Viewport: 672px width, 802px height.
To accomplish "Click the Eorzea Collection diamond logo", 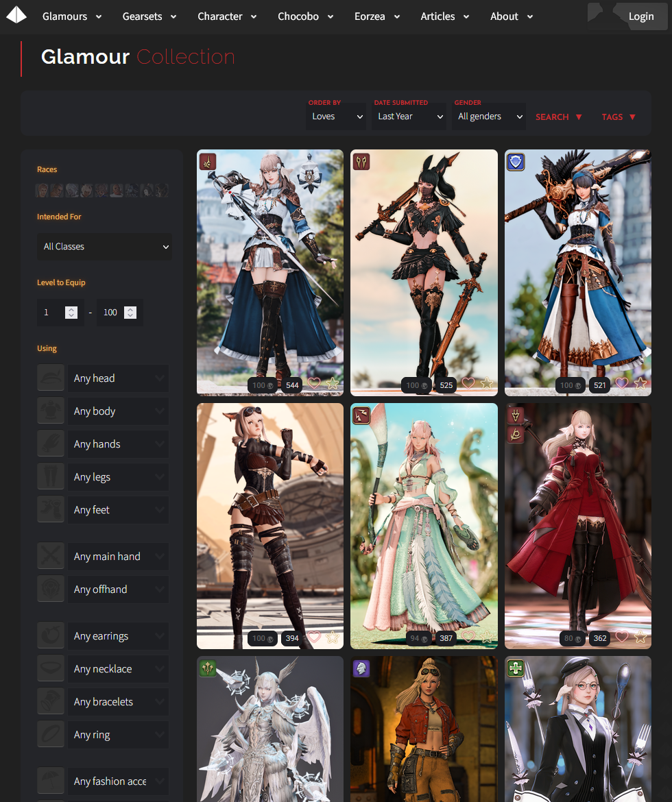I will (16, 15).
